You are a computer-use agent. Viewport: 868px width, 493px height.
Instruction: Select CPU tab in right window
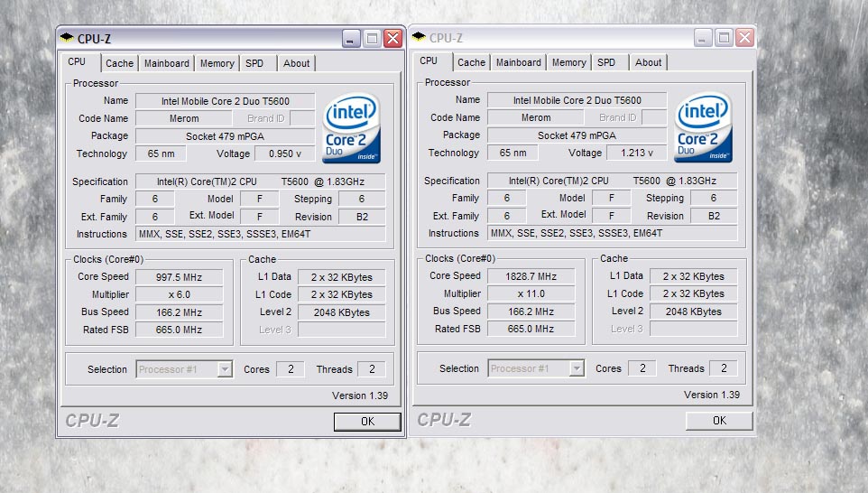429,60
